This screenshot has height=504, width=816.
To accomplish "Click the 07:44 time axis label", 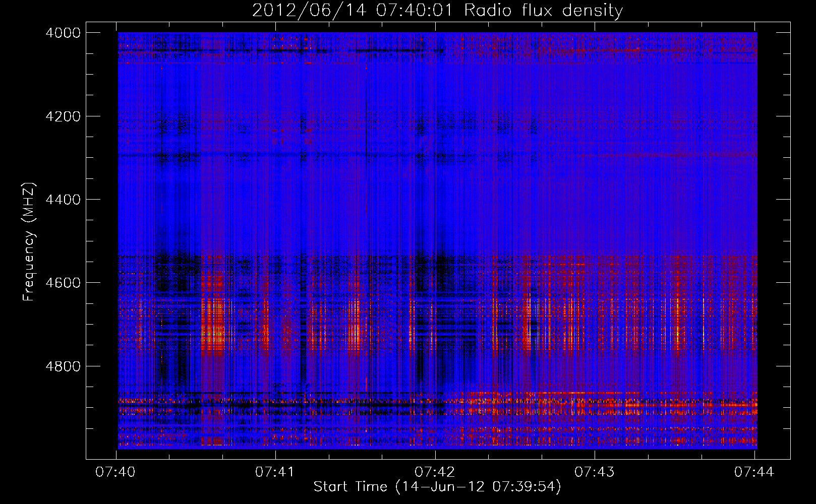I will pyautogui.click(x=754, y=472).
